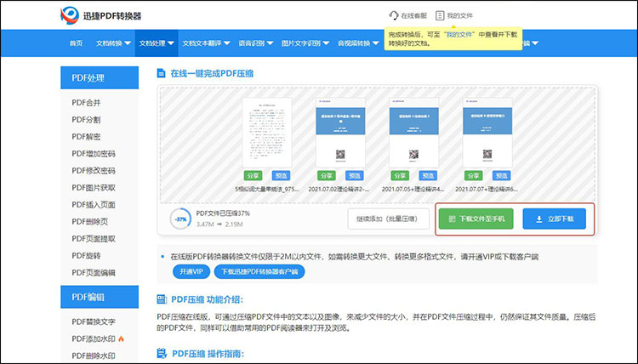Click the 我的文件 link in the yellow tooltip
The width and height of the screenshot is (638, 364).
459,35
